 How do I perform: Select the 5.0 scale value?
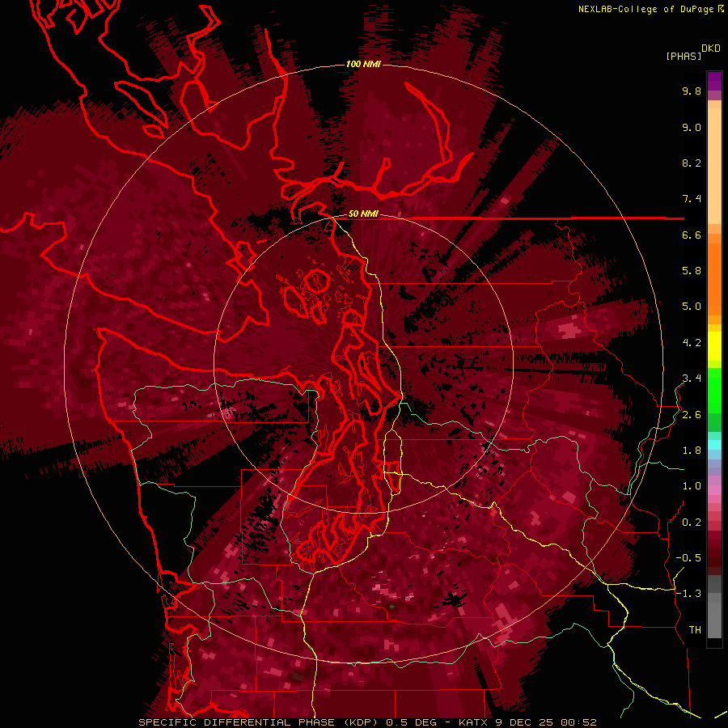(692, 307)
